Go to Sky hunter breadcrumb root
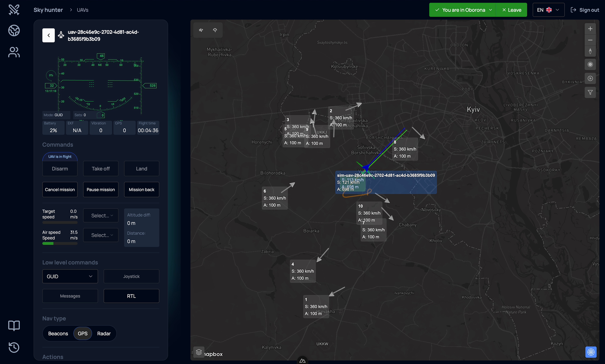 click(48, 10)
